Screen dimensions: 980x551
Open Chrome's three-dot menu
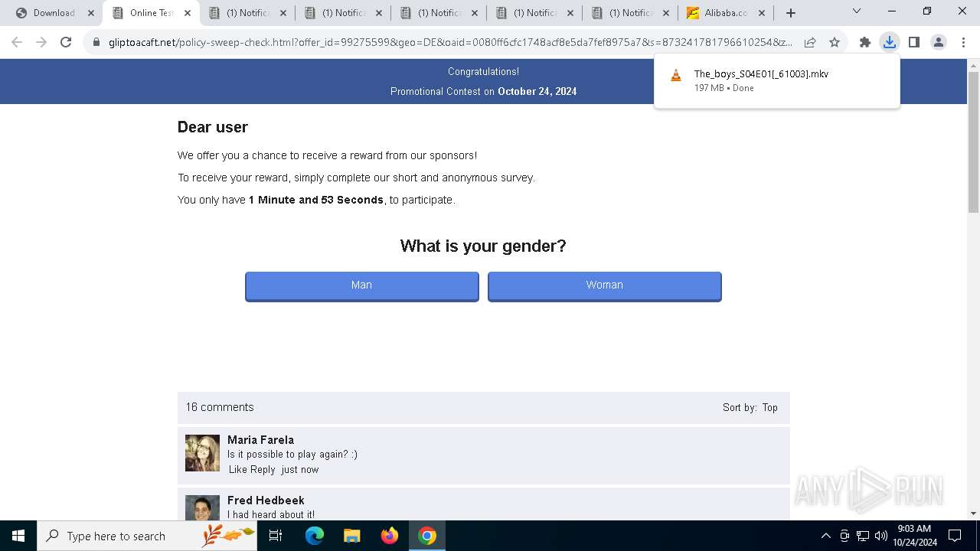pyautogui.click(x=963, y=42)
